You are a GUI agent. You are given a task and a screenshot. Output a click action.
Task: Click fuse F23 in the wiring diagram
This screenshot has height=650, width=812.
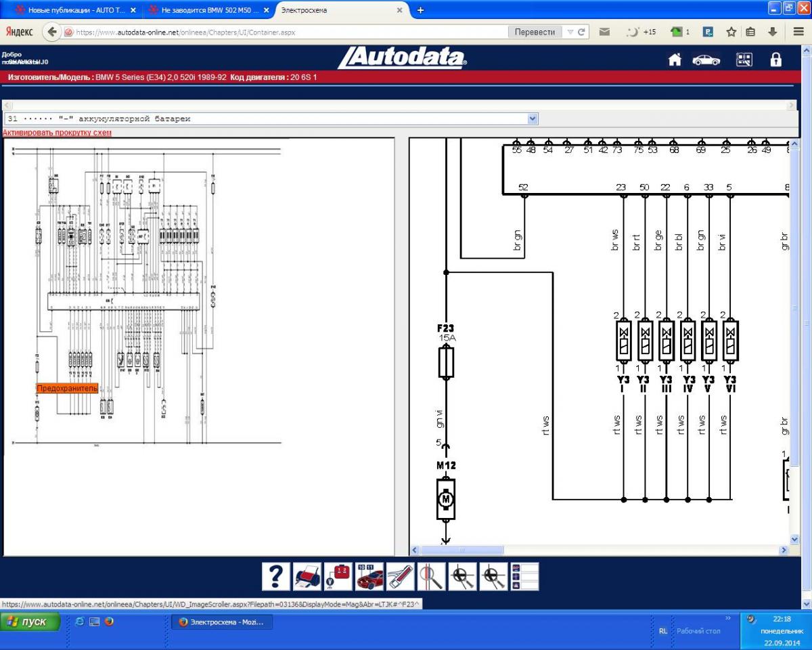[x=446, y=362]
